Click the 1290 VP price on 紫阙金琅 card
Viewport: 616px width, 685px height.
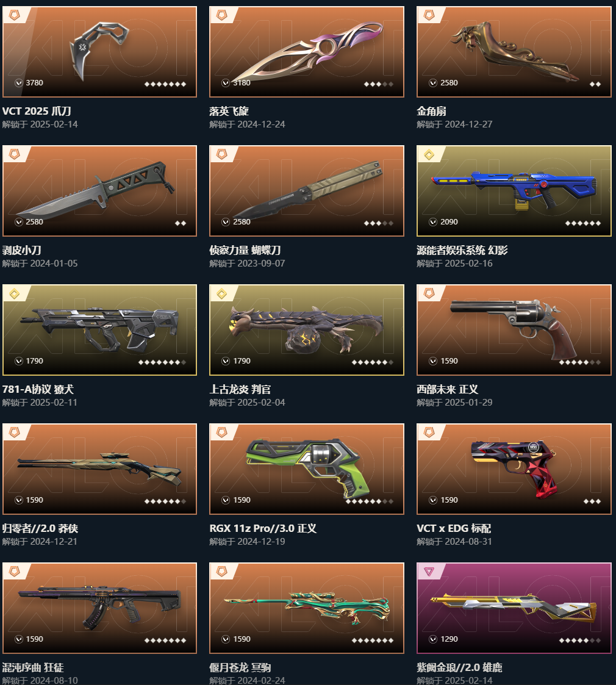(449, 639)
